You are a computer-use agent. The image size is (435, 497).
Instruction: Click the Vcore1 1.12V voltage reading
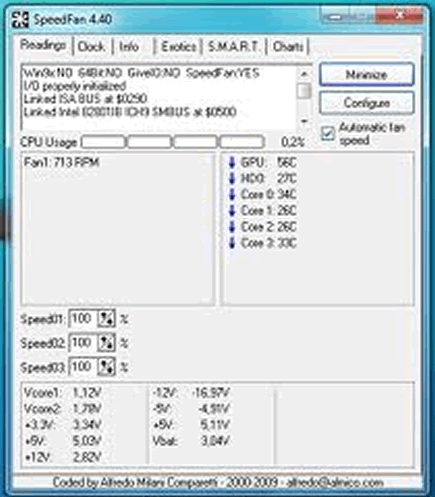62,393
